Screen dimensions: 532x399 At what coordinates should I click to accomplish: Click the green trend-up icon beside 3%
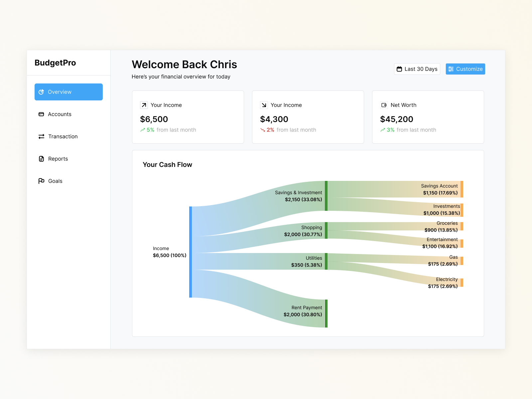tap(383, 130)
